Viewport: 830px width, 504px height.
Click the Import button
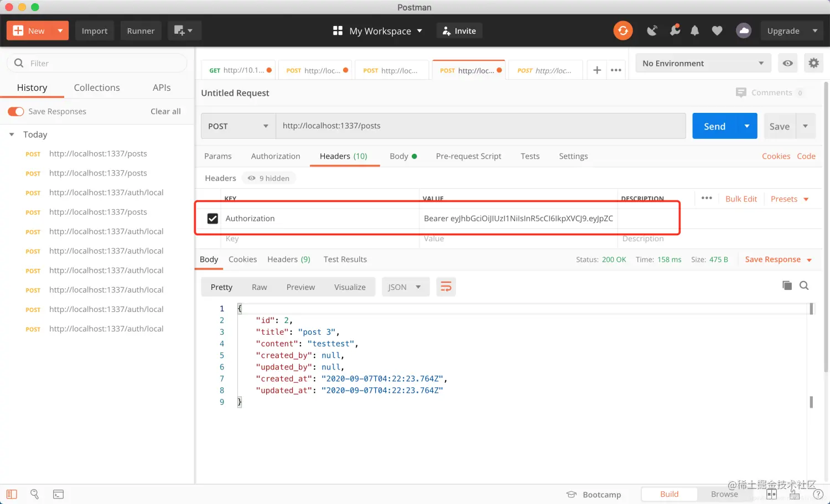coord(95,31)
